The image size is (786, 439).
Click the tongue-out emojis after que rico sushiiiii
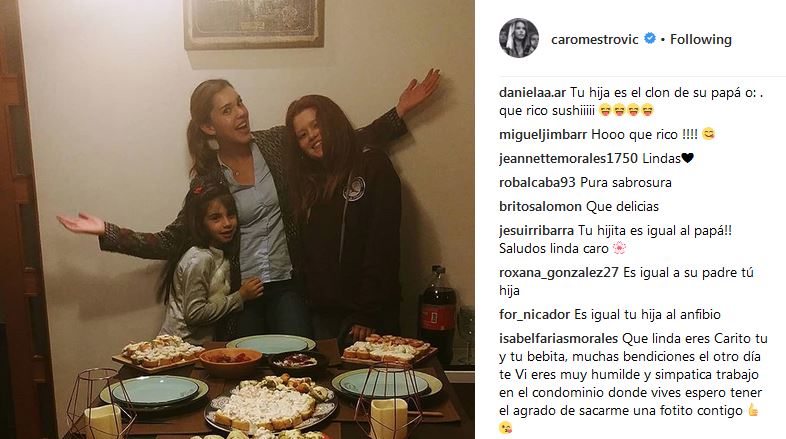(x=626, y=110)
